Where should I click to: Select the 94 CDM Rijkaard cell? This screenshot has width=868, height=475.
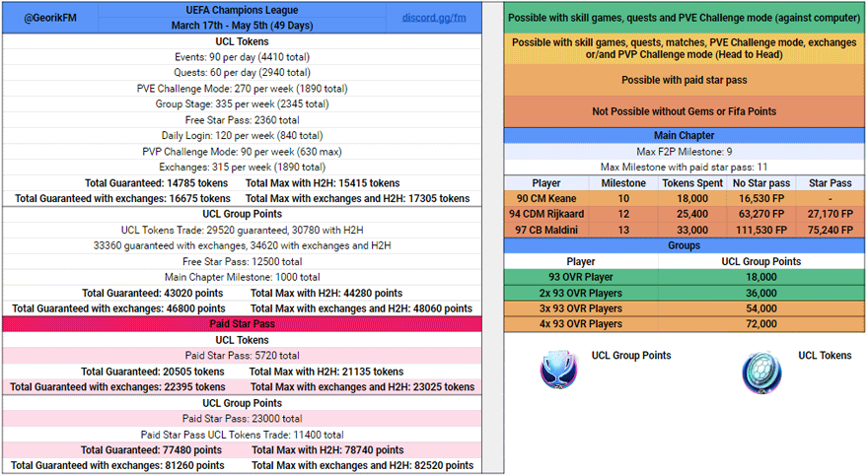pos(546,214)
